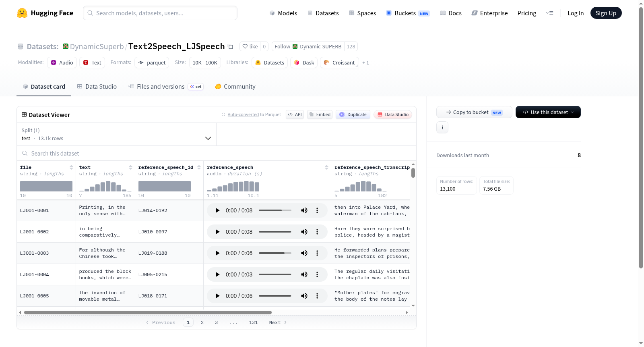Go to the Pricing page
The width and height of the screenshot is (644, 347).
click(x=527, y=13)
